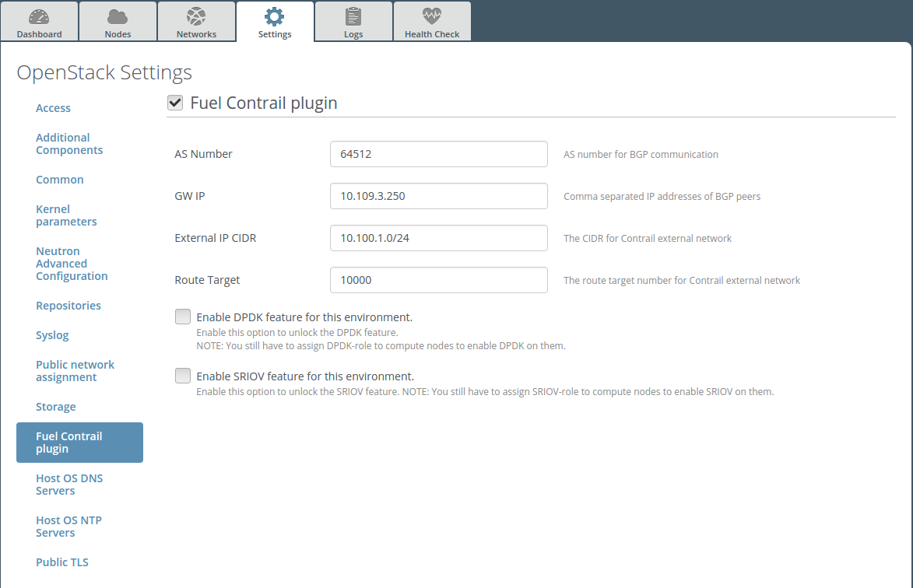
Task: Click the Health Check heart icon
Action: (x=432, y=16)
